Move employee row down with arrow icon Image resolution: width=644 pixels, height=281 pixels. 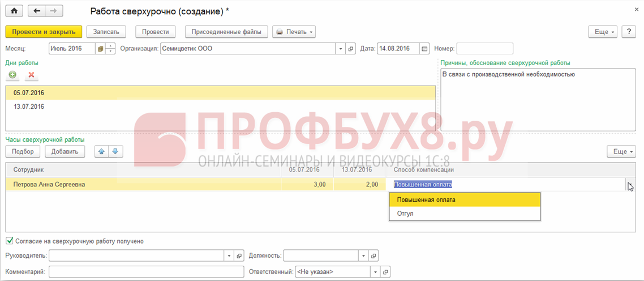coord(115,151)
